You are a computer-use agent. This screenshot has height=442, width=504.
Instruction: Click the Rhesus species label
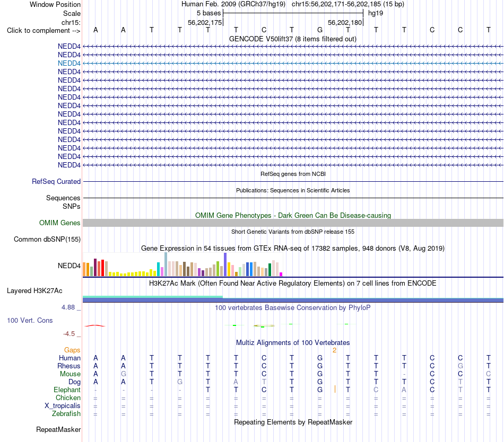(x=69, y=366)
